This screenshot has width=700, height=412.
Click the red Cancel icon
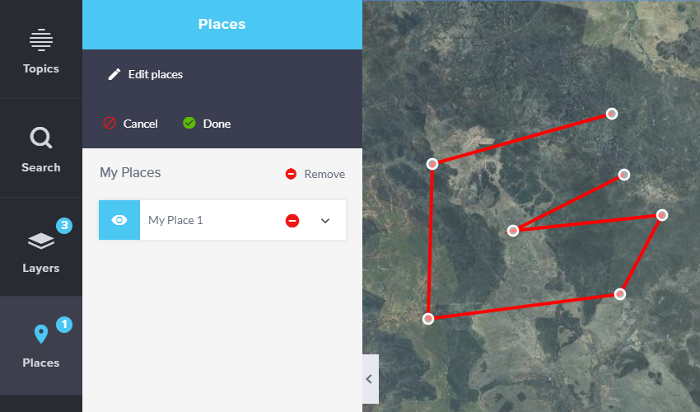pos(110,124)
